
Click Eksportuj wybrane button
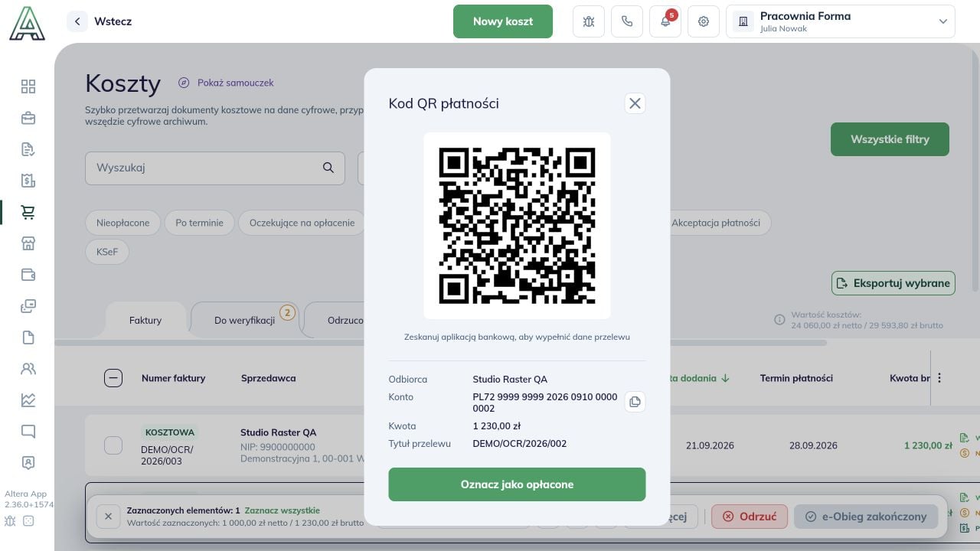coord(893,283)
